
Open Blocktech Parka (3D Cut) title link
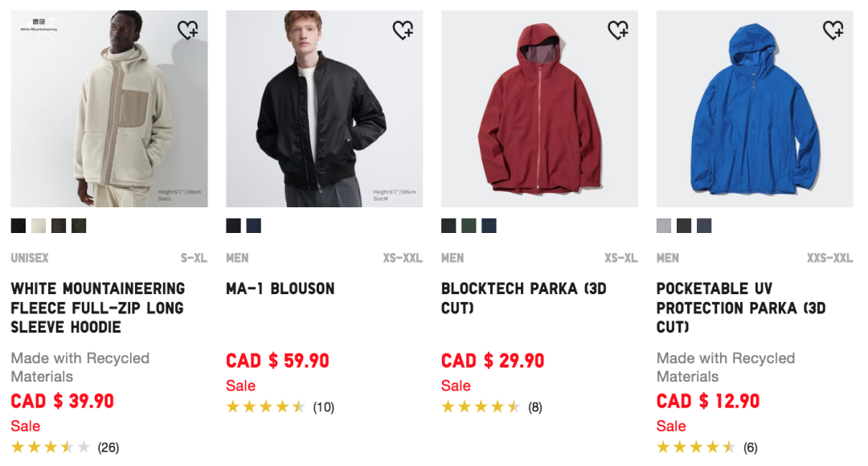pyautogui.click(x=523, y=298)
